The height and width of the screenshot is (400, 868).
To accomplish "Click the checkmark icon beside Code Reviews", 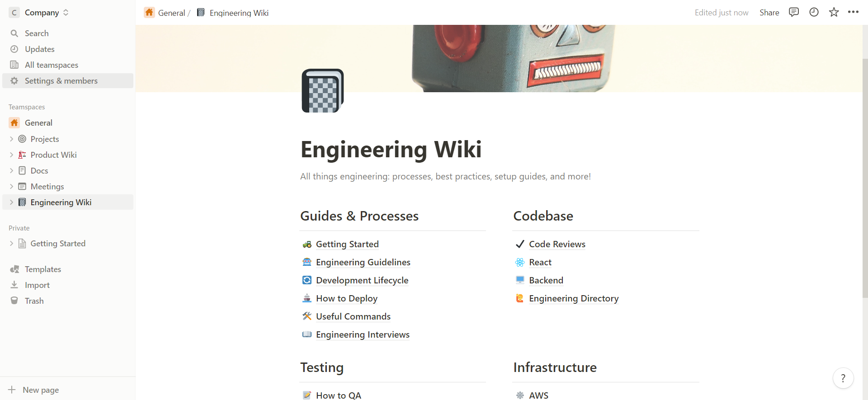I will click(x=520, y=244).
